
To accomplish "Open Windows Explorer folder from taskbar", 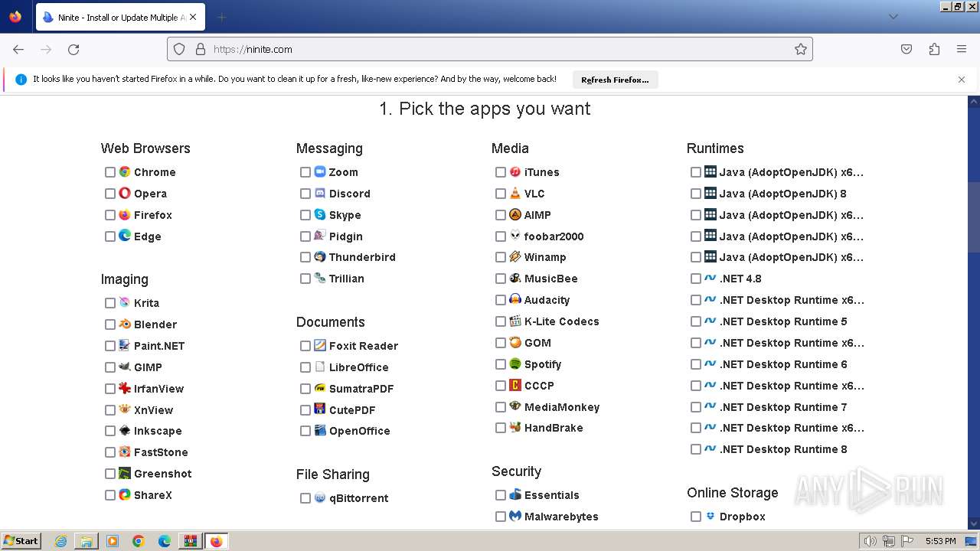I will pyautogui.click(x=87, y=541).
